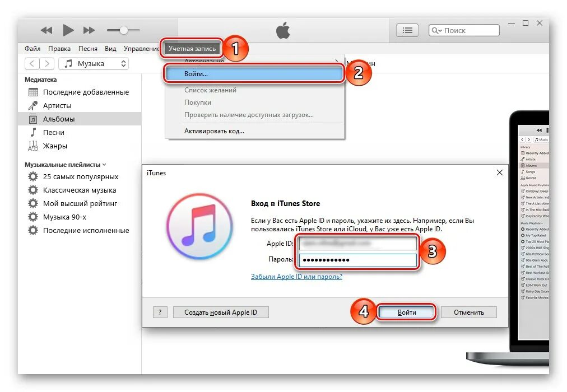567x392 pixels.
Task: Maximize the iTunes window
Action: click(x=526, y=23)
